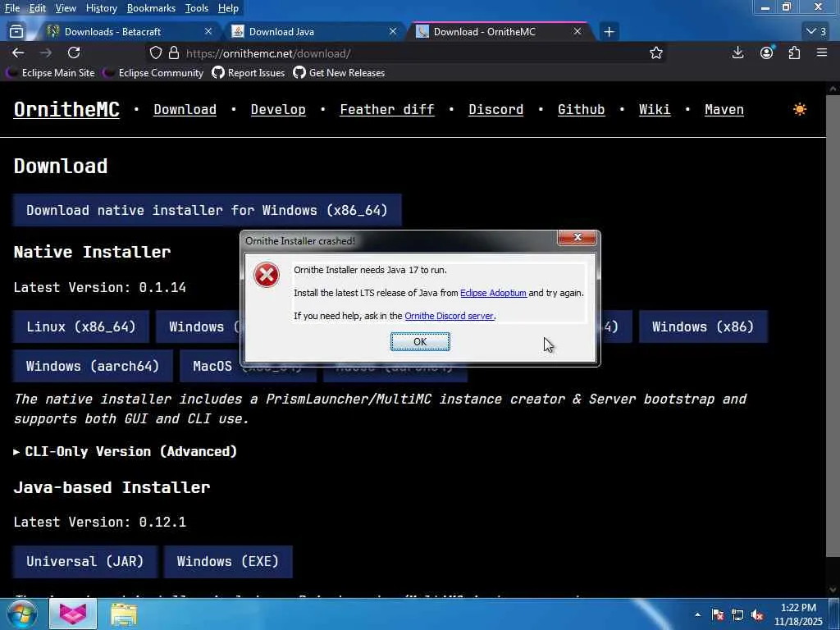Open the History menu
Image resolution: width=840 pixels, height=630 pixels.
pyautogui.click(x=101, y=8)
